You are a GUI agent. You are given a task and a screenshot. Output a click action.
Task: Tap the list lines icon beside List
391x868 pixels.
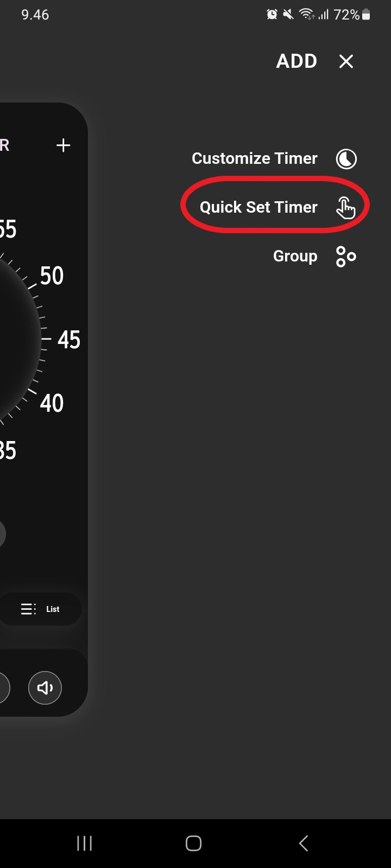pos(29,609)
